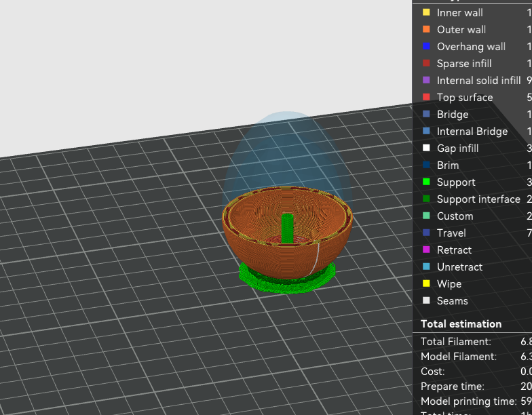Toggle Unretract line type label

460,267
